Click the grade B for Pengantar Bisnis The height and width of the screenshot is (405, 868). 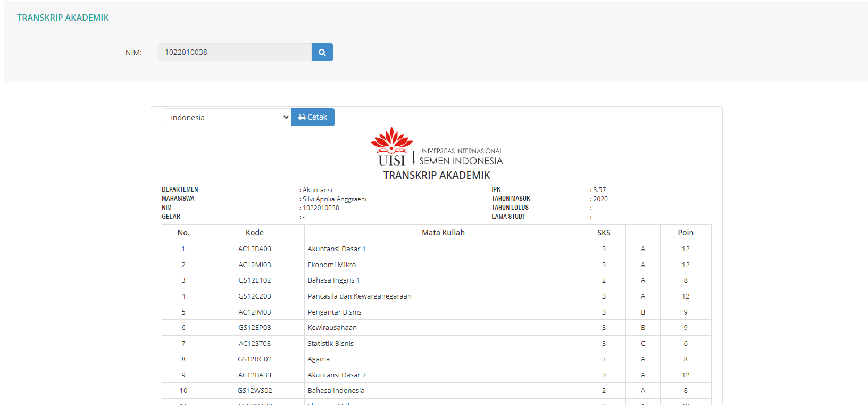point(643,312)
